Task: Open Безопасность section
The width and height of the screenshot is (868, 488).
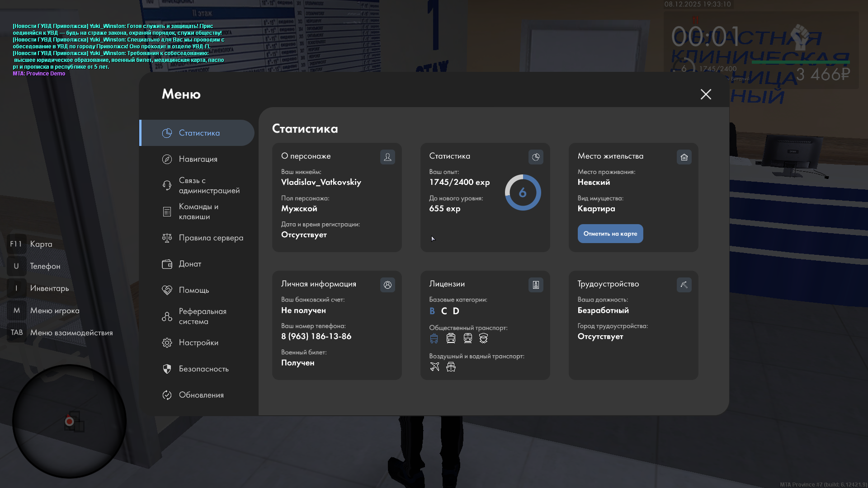Action: (203, 369)
